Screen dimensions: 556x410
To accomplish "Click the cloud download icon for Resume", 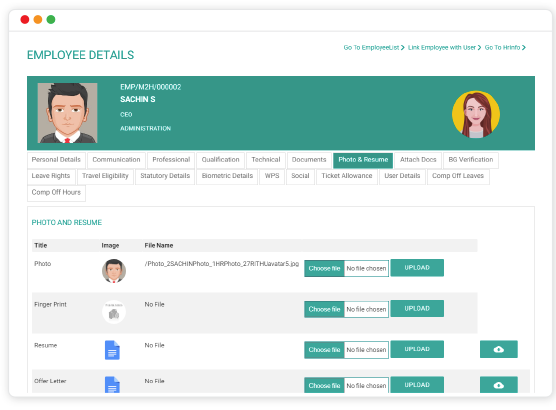I will (x=499, y=349).
